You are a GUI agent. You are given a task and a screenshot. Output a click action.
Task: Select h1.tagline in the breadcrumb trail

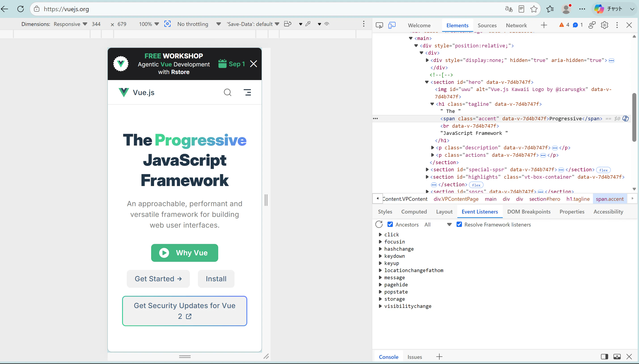(578, 199)
